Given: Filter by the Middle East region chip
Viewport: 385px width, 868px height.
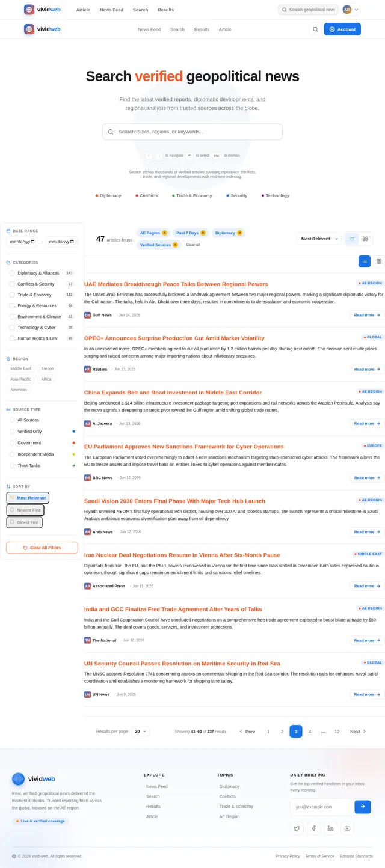Looking at the screenshot, I should click(21, 368).
